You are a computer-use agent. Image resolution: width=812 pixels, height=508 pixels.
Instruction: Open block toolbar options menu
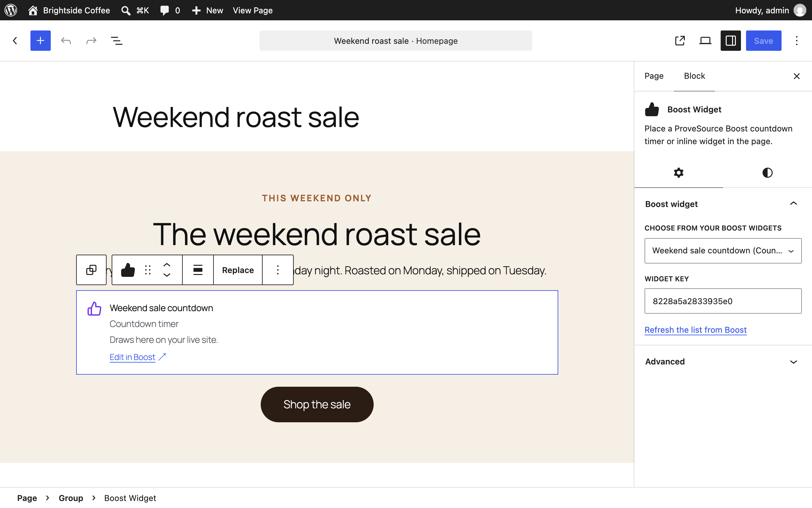tap(278, 270)
